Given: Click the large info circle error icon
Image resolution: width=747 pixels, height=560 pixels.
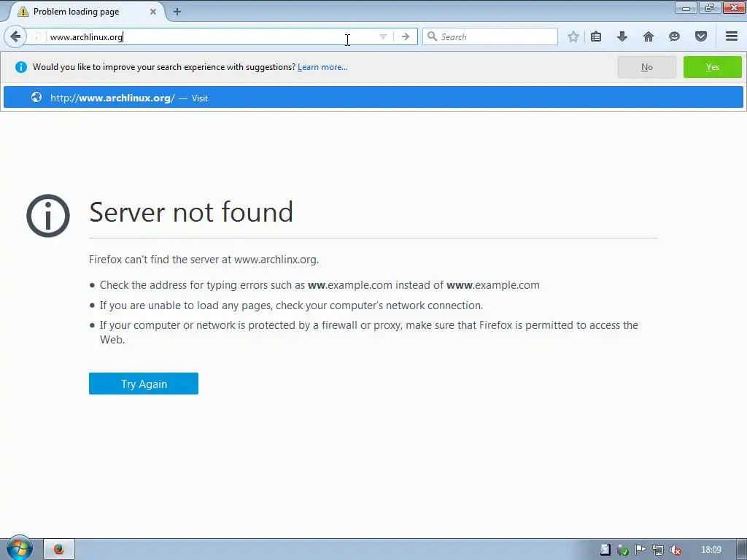Looking at the screenshot, I should (x=48, y=216).
